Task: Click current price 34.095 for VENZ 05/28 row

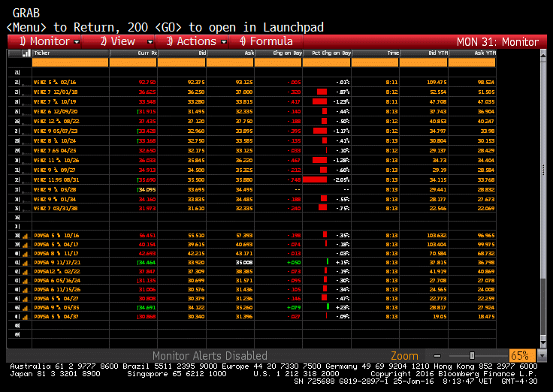Action: tap(147, 190)
